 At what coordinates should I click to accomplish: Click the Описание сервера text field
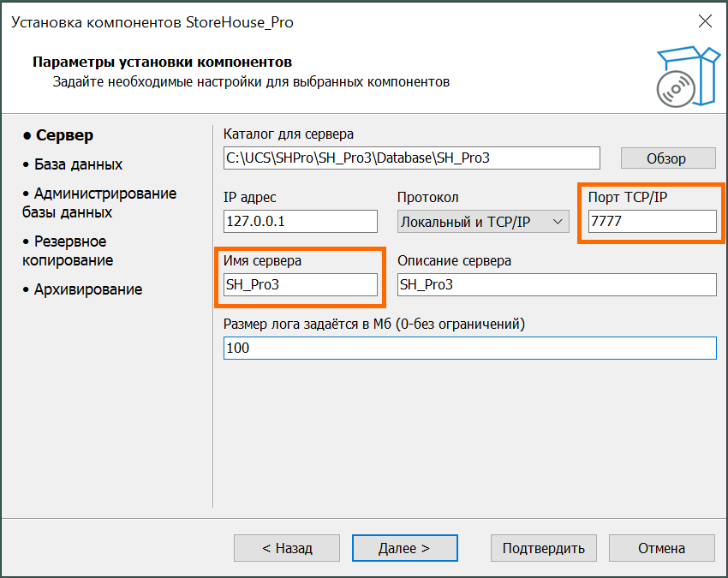pyautogui.click(x=557, y=285)
